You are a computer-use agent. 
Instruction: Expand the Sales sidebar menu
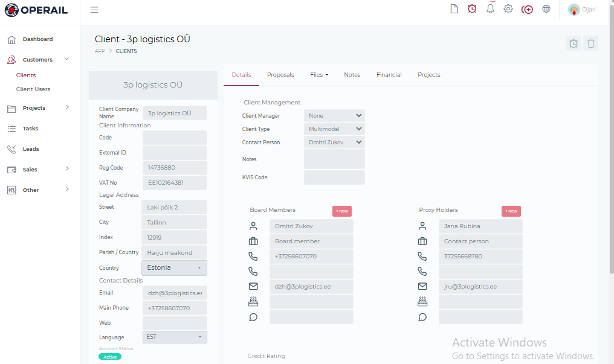tap(39, 170)
